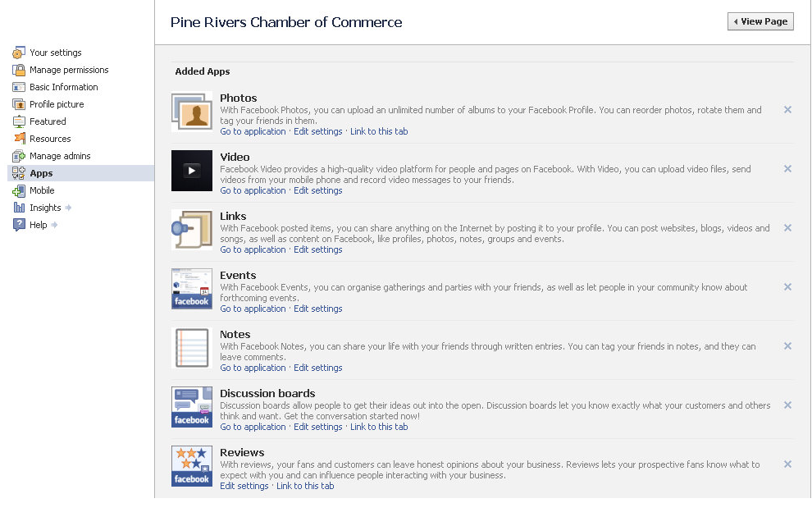Open the Profile picture section icon
812x526 pixels.
17,103
